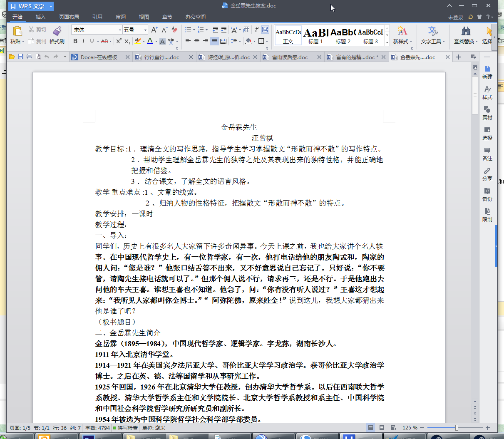This screenshot has width=504, height=439.
Task: Open the font size dropdown showing 五号
Action: pyautogui.click(x=146, y=30)
